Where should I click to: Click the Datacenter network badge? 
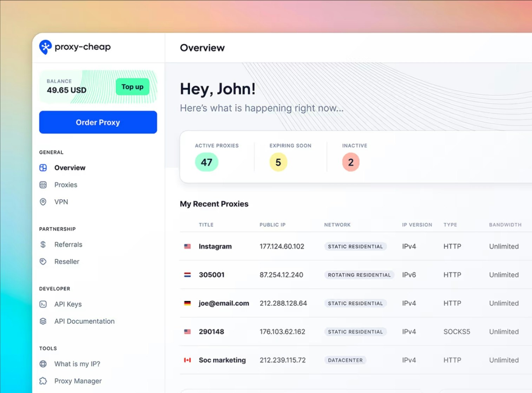pos(345,360)
